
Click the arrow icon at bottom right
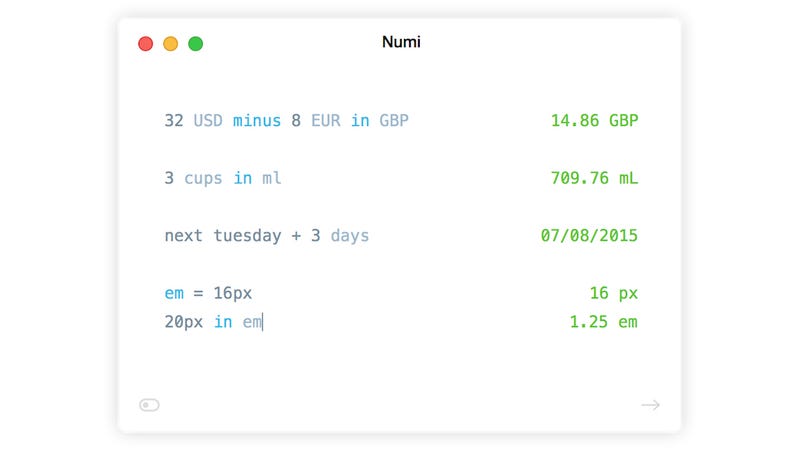pos(651,405)
